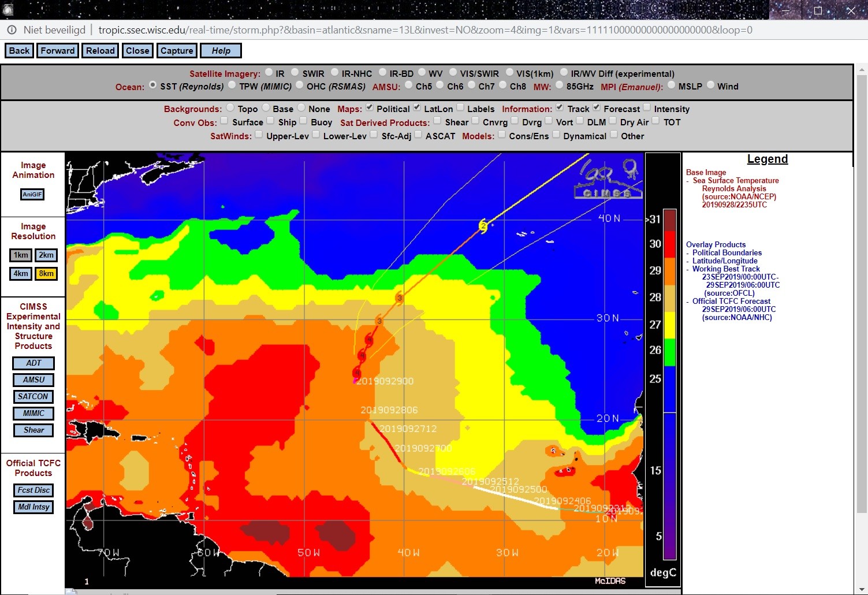Select the 1km image resolution

pyautogui.click(x=21, y=255)
